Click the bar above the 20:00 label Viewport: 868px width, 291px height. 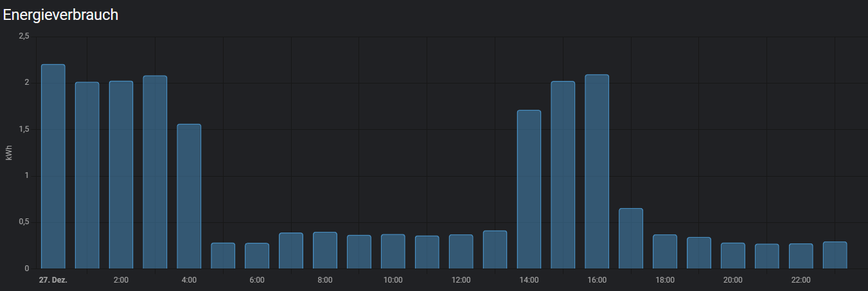pos(733,256)
